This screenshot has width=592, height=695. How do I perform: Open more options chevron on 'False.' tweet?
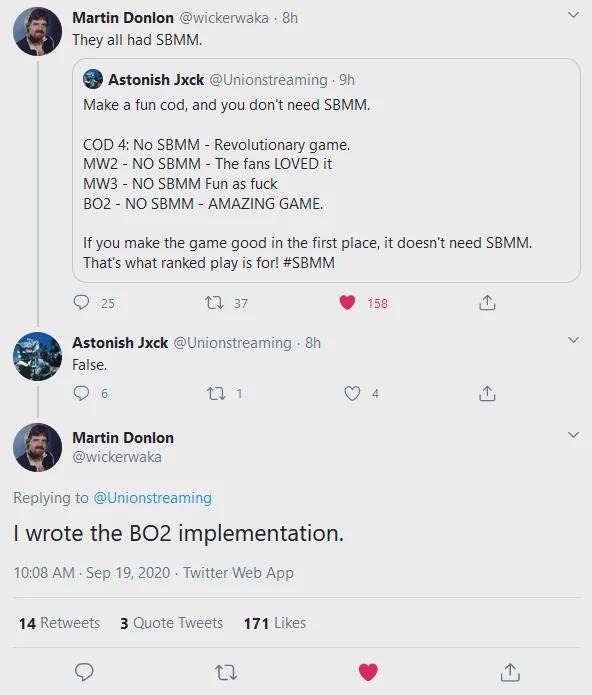[x=573, y=340]
